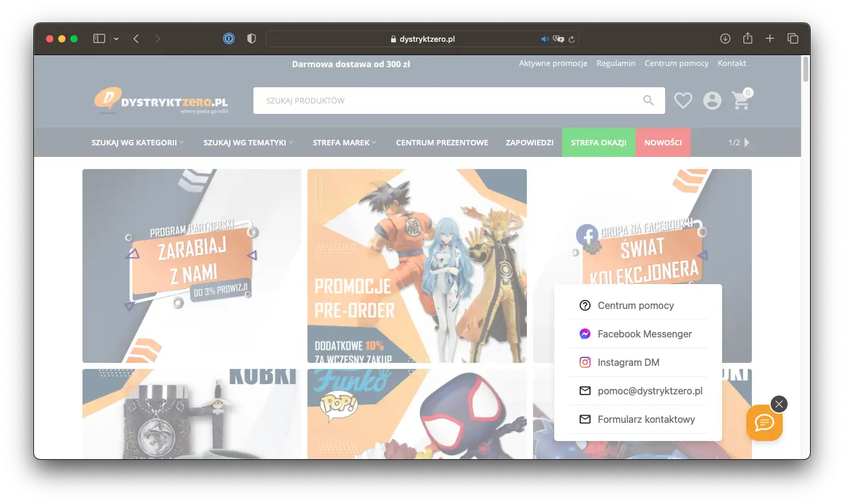
Task: Open the orange chat widget button
Action: pyautogui.click(x=764, y=422)
